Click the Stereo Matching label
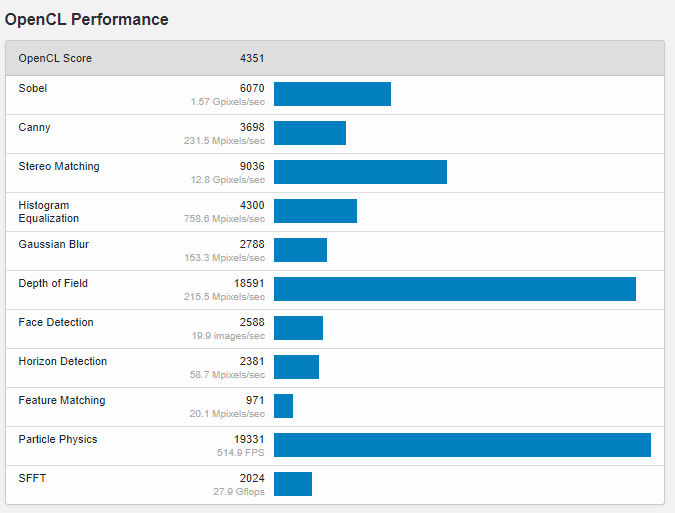The height and width of the screenshot is (513, 675). [x=59, y=166]
